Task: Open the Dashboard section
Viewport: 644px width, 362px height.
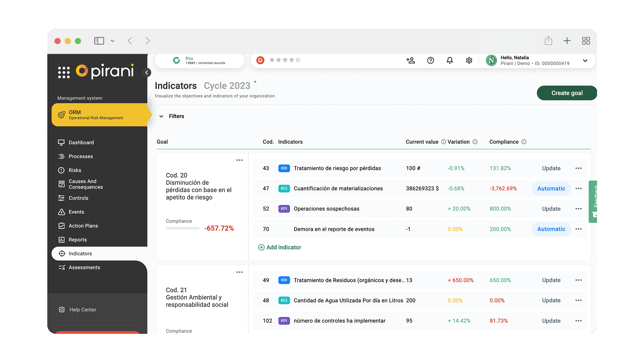Action: [x=81, y=142]
